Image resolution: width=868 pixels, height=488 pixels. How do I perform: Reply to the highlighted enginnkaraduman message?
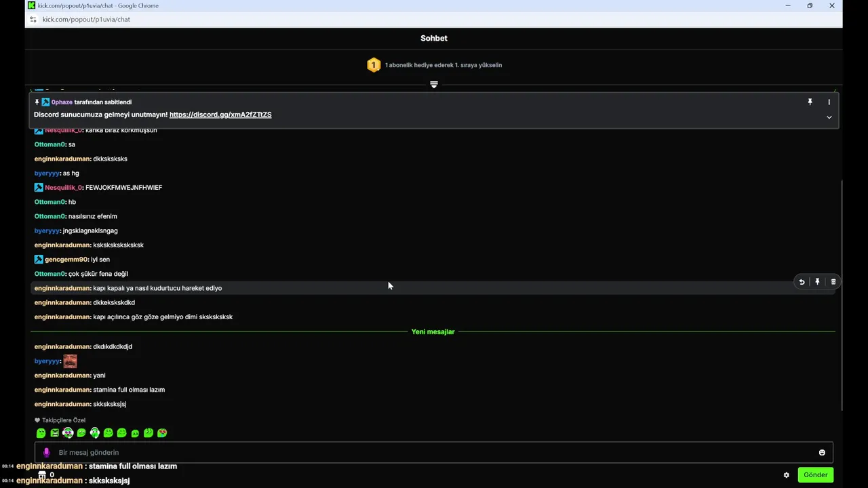pos(802,282)
